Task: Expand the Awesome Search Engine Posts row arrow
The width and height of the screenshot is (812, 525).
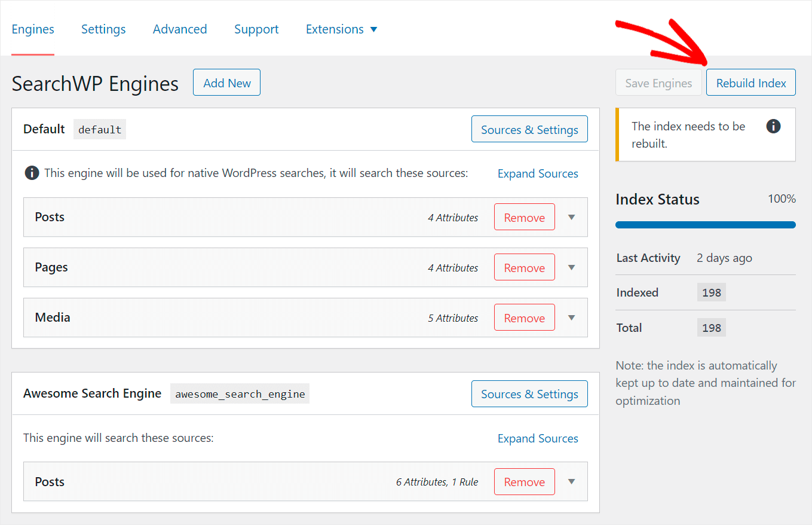Action: coord(572,481)
